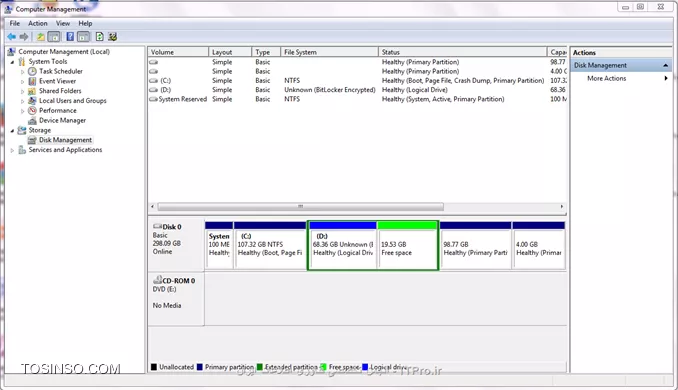This screenshot has width=678, height=390.
Task: Expand the Shared Folders node
Action: point(22,91)
